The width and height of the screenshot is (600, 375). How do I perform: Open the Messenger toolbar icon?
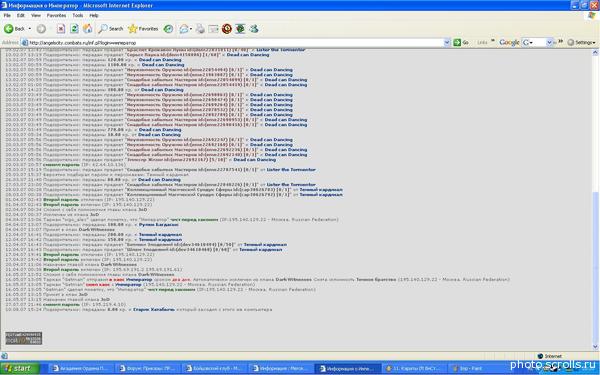click(254, 29)
